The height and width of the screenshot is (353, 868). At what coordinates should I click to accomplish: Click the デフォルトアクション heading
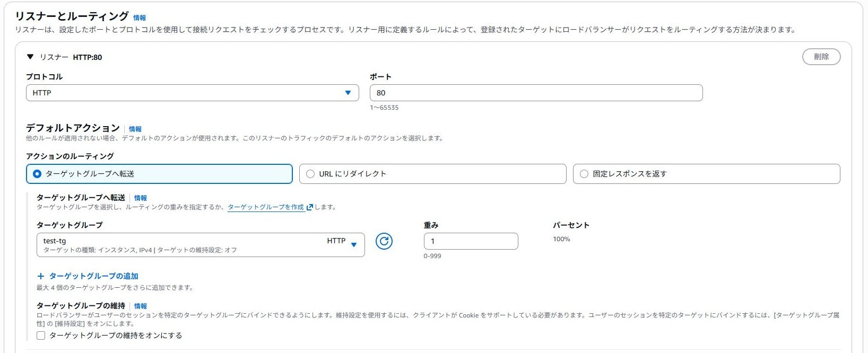point(73,128)
